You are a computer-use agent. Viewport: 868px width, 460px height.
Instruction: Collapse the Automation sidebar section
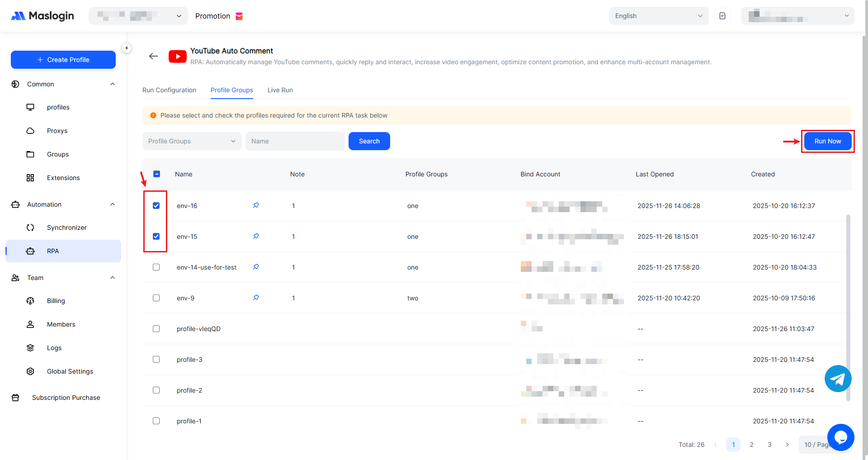pos(113,204)
